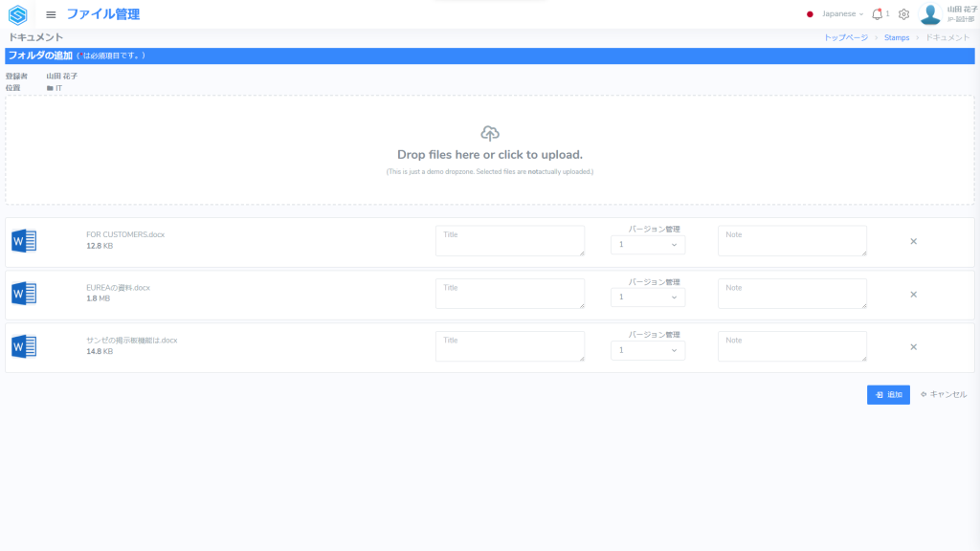980x551 pixels.
Task: Expand version dropdown for サンゼの掲示板機能は.docx
Action: (x=648, y=350)
